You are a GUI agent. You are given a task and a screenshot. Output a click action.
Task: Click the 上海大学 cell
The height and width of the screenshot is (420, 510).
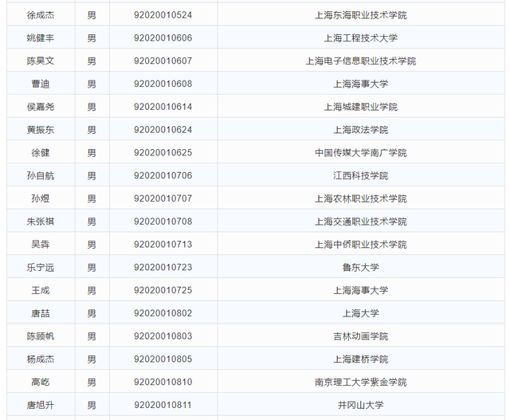pyautogui.click(x=361, y=313)
